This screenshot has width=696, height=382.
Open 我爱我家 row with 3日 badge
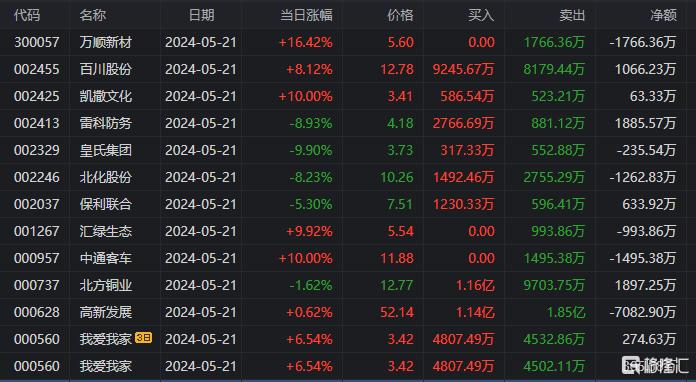coord(348,339)
